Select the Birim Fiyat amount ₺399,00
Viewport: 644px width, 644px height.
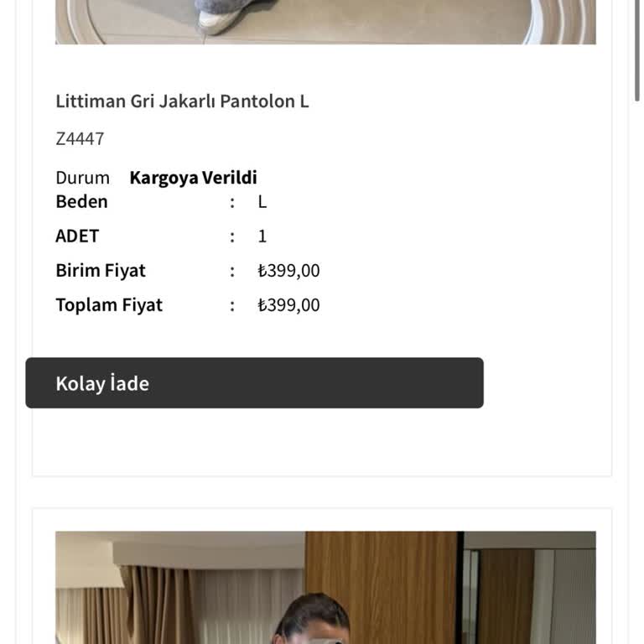pos(288,271)
